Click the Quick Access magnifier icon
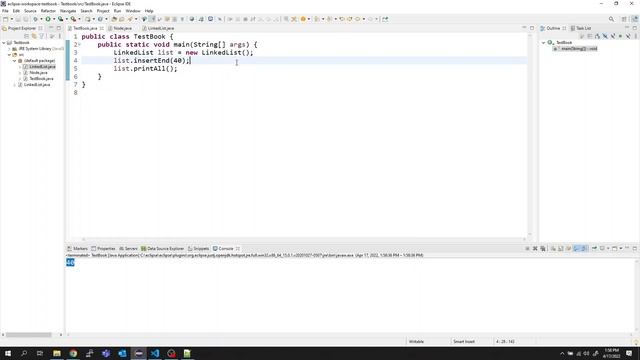This screenshot has height=360, width=640. click(611, 19)
